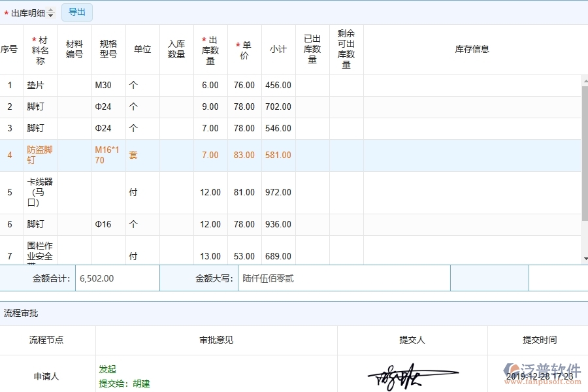Viewport: 588px width, 392px height.
Task: Select the highlighted 防盗脚钉 row
Action: 39,155
